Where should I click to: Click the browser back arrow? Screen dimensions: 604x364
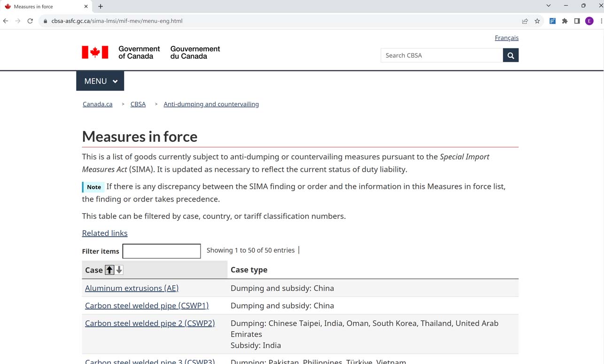point(6,21)
